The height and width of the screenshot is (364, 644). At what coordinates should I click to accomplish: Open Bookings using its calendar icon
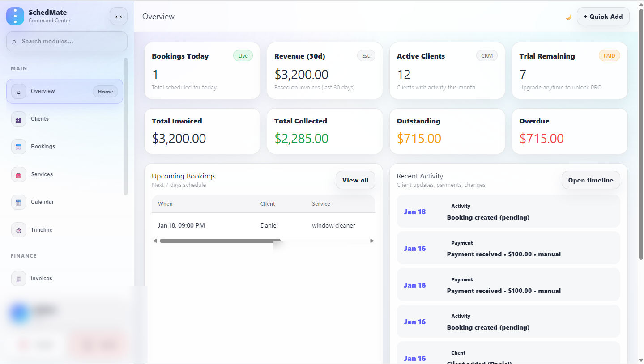tap(18, 146)
